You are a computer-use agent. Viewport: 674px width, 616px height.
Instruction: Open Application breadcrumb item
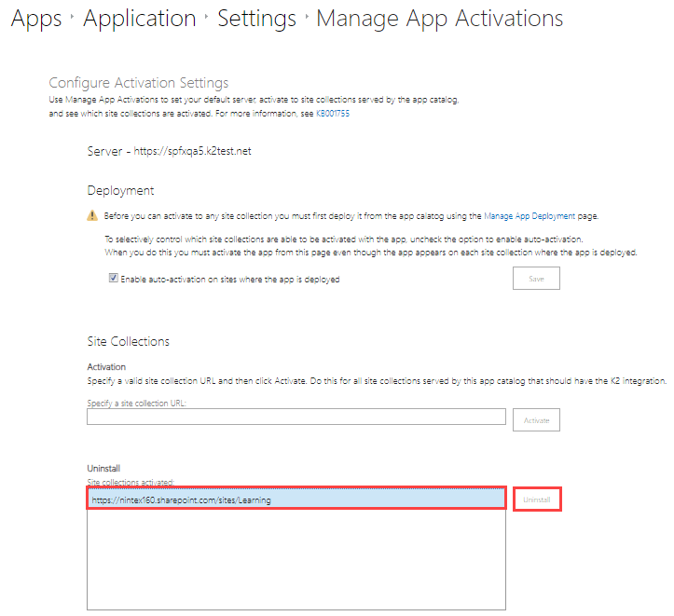click(139, 19)
